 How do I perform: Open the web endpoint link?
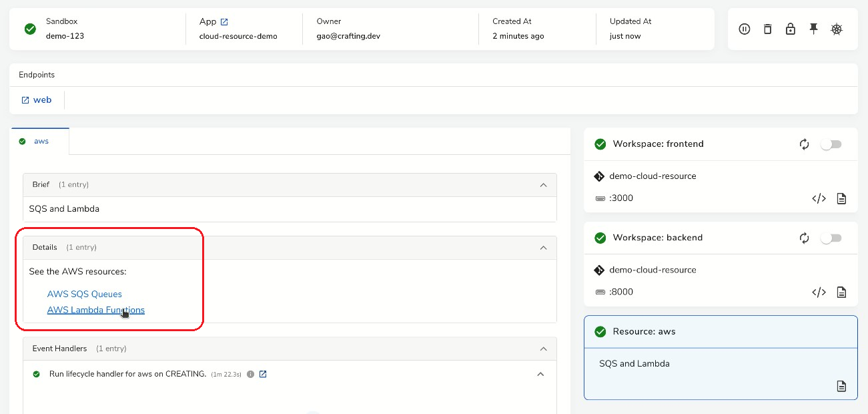pyautogui.click(x=37, y=99)
